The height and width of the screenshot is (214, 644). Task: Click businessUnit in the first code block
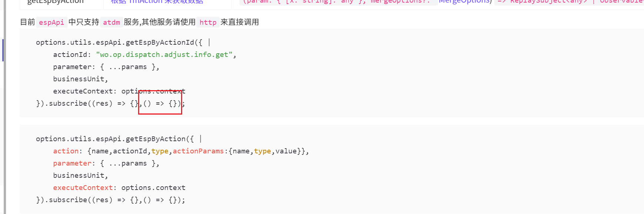tap(80, 79)
